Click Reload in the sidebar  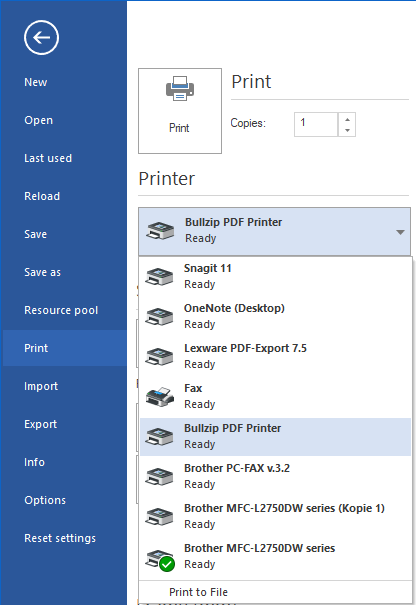[42, 196]
